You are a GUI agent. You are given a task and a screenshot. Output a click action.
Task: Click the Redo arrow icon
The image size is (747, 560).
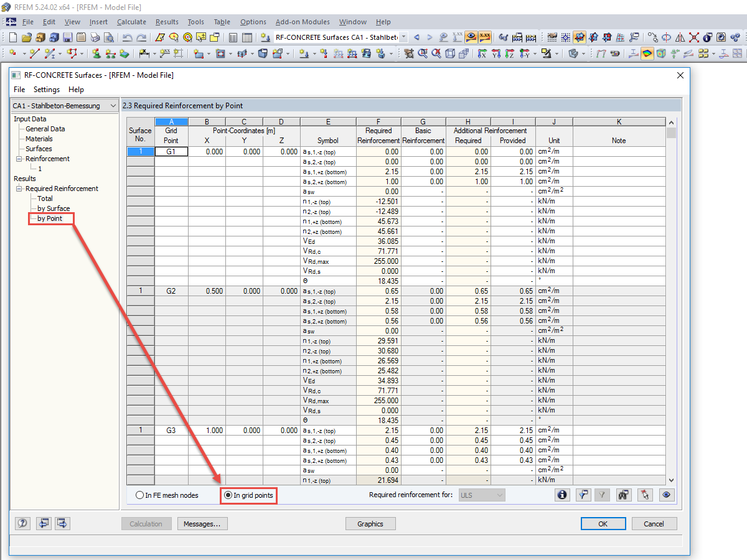tap(141, 37)
